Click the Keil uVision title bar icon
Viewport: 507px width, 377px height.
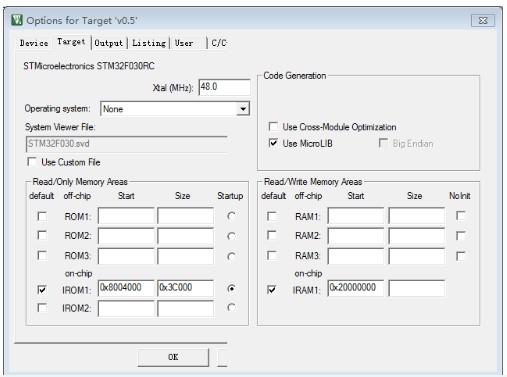(x=17, y=20)
